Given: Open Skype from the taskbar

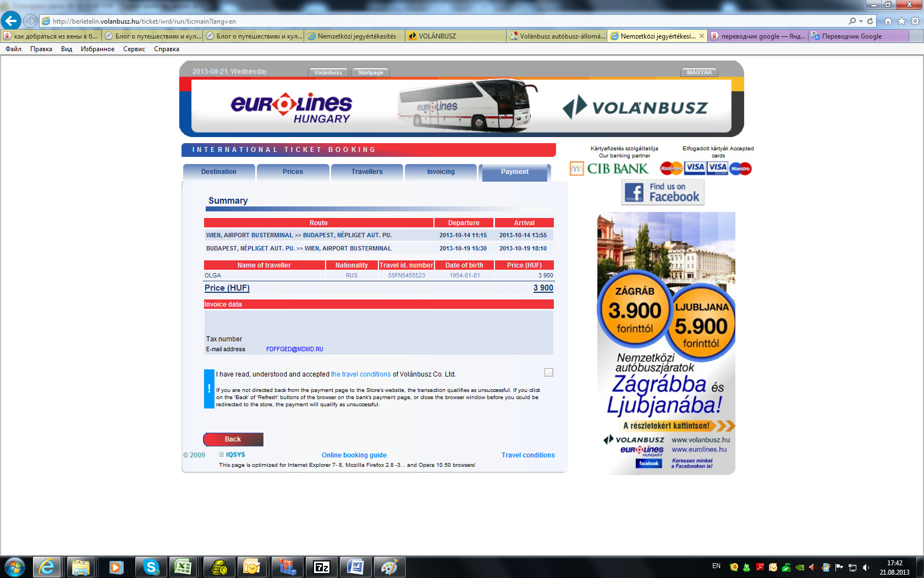Looking at the screenshot, I should point(151,566).
